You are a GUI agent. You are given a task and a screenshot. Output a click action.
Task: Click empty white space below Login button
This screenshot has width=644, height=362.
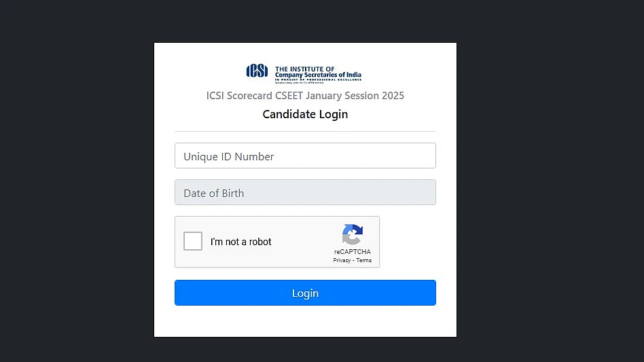coord(305,321)
